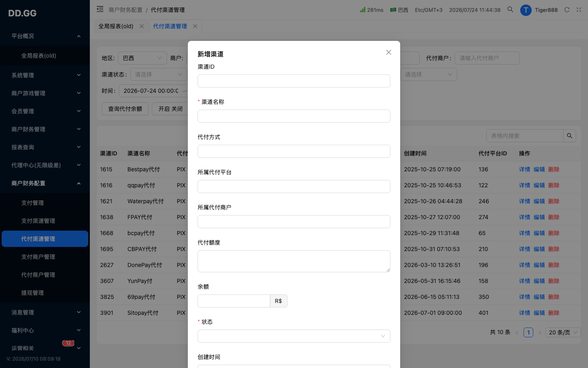
Task: Go to the previous page arrow
Action: 517,332
